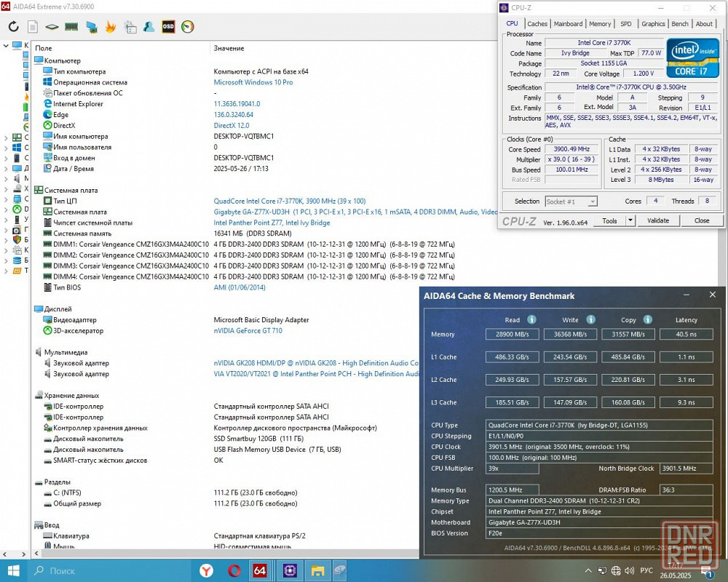Viewport: 728px width, 582px height.
Task: Show hidden icons chevron in system tray
Action: (x=588, y=571)
